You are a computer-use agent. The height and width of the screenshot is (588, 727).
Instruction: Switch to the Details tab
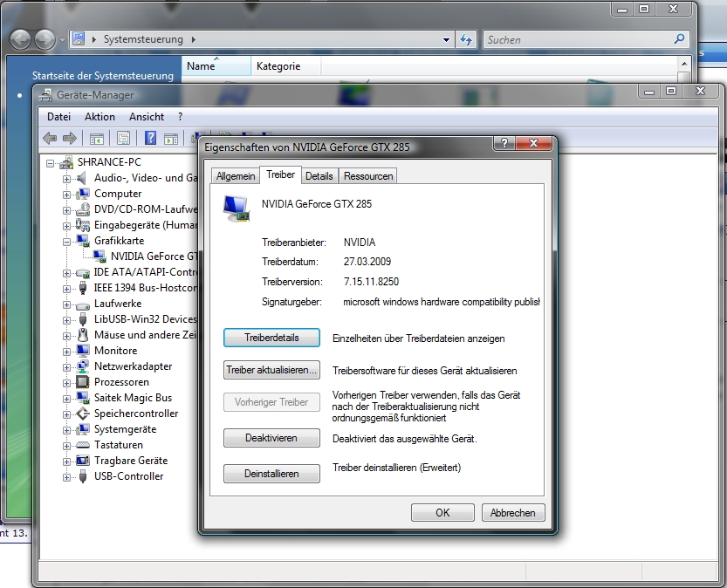click(x=319, y=176)
